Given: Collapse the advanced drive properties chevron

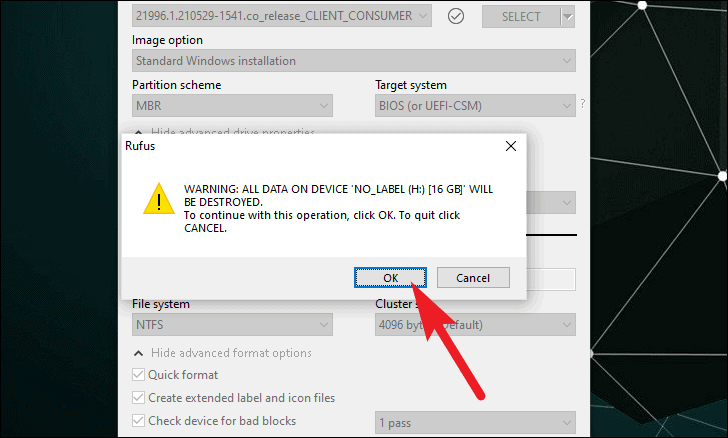Looking at the screenshot, I should point(138,132).
